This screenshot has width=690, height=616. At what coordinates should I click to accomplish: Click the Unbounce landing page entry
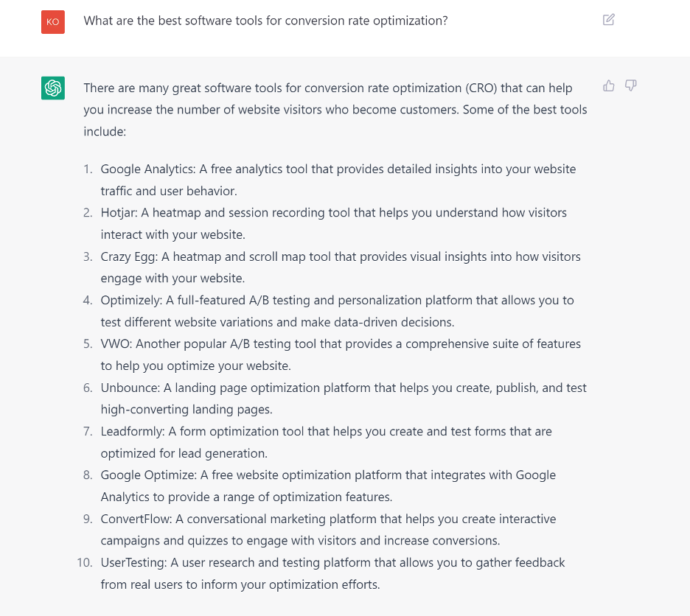pos(344,398)
